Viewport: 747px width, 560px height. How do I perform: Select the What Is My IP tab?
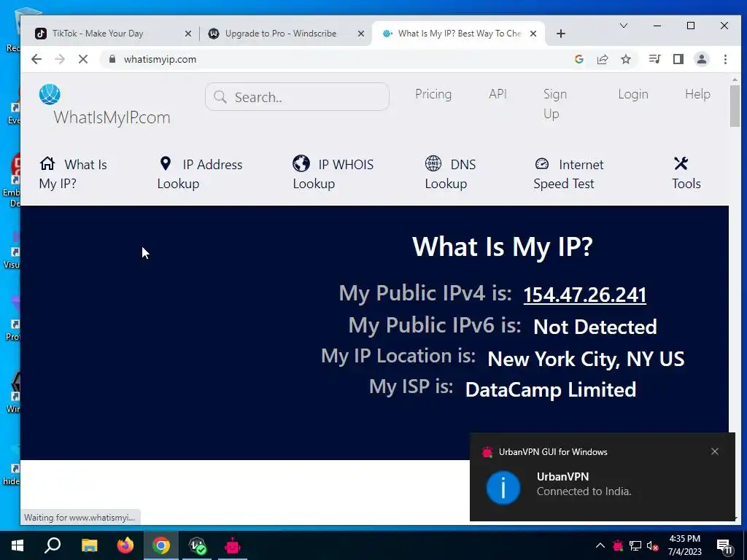pos(457,34)
